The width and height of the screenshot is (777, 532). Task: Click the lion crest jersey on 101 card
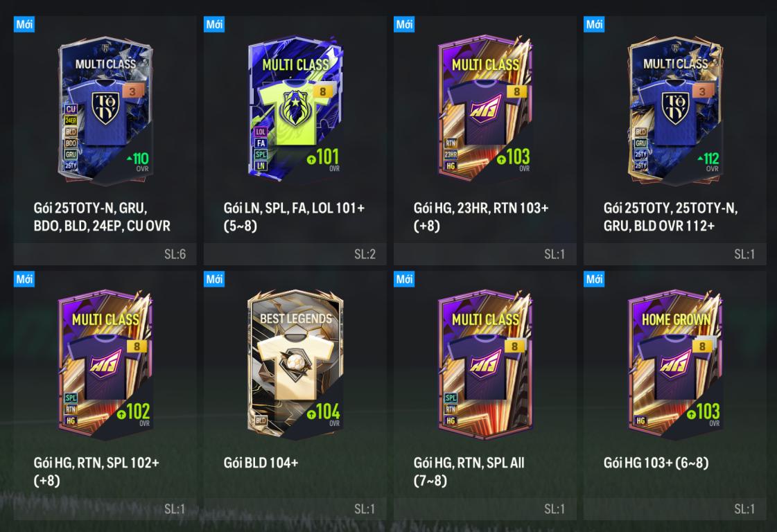coord(295,112)
